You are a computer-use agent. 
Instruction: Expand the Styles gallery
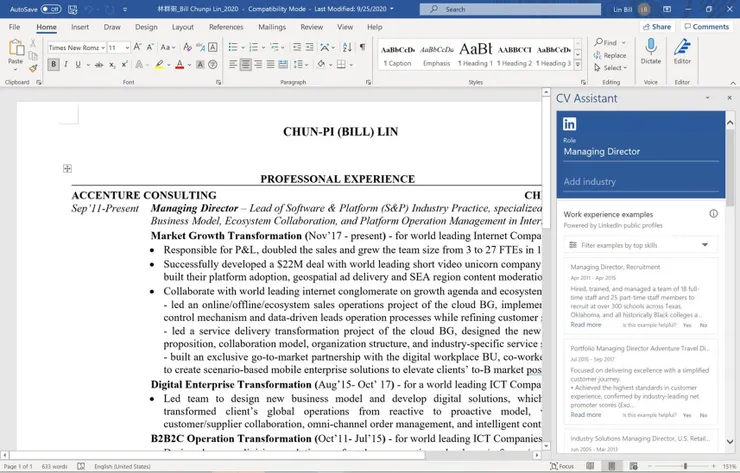point(578,65)
